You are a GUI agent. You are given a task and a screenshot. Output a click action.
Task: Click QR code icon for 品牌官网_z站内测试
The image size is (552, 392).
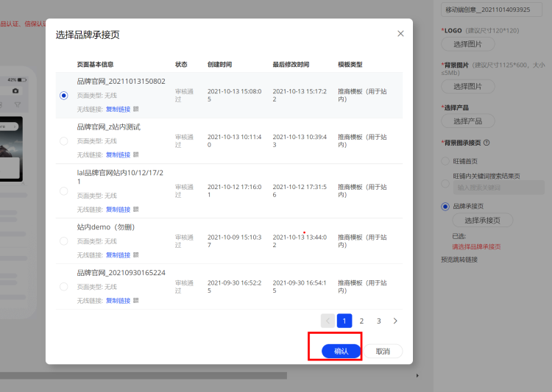pyautogui.click(x=136, y=154)
